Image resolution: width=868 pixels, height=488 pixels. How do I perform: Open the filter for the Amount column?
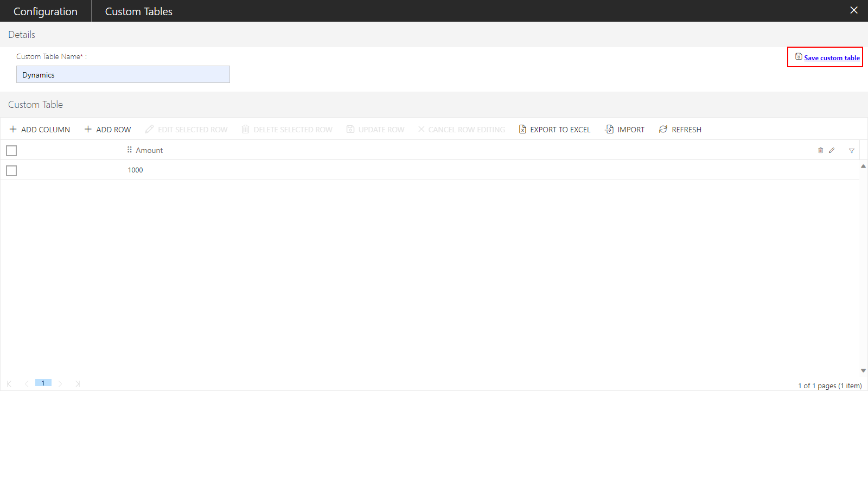coord(852,151)
